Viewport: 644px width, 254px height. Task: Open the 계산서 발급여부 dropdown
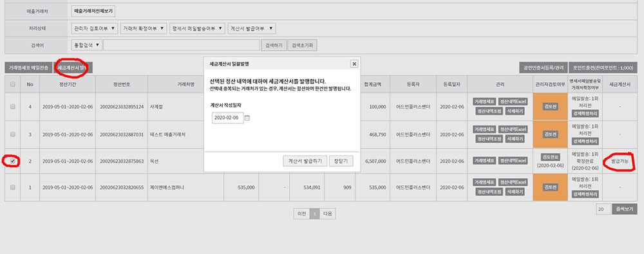click(x=252, y=28)
